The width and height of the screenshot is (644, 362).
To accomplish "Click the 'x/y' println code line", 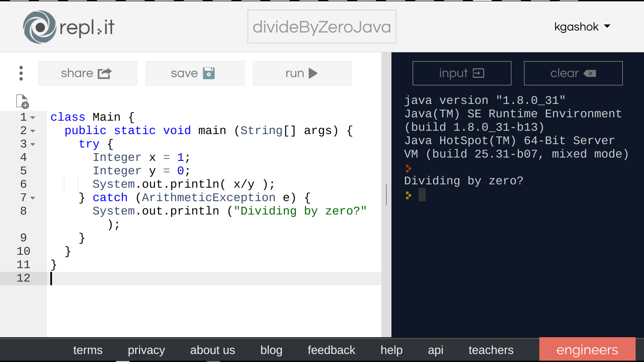I will click(184, 184).
